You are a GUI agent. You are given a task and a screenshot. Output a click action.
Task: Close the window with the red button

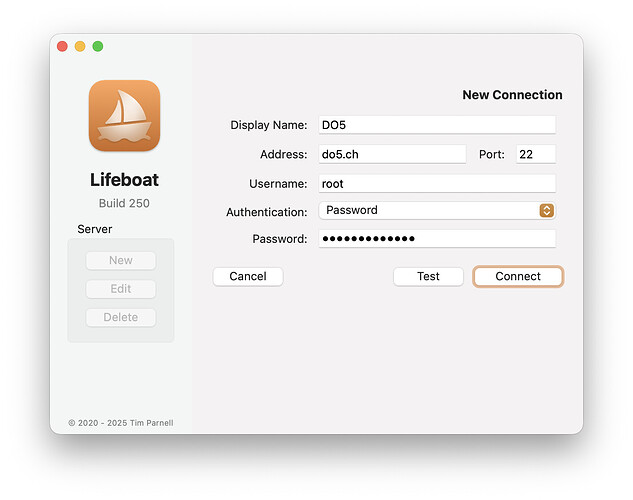click(x=62, y=46)
